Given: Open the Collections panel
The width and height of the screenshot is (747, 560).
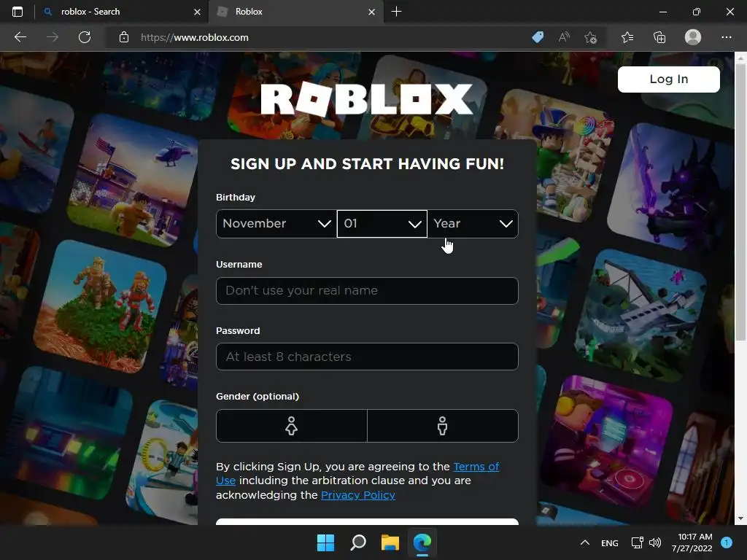Looking at the screenshot, I should click(x=659, y=37).
